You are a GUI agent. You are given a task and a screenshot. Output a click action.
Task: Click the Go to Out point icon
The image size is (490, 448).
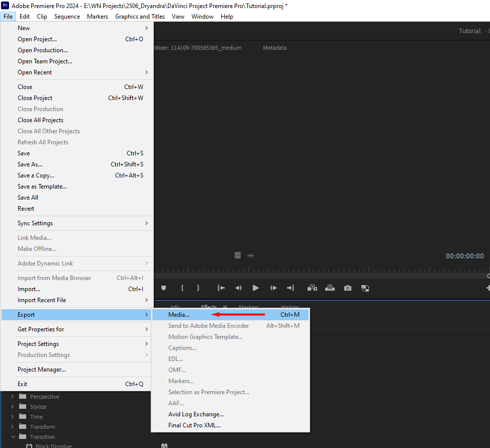(x=290, y=288)
